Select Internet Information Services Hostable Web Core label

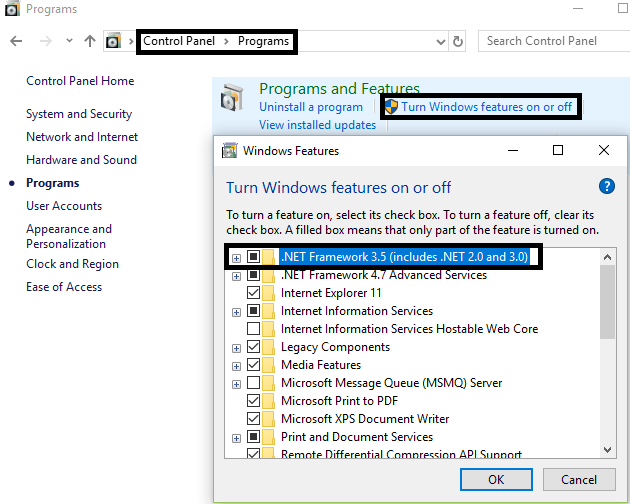(x=409, y=329)
